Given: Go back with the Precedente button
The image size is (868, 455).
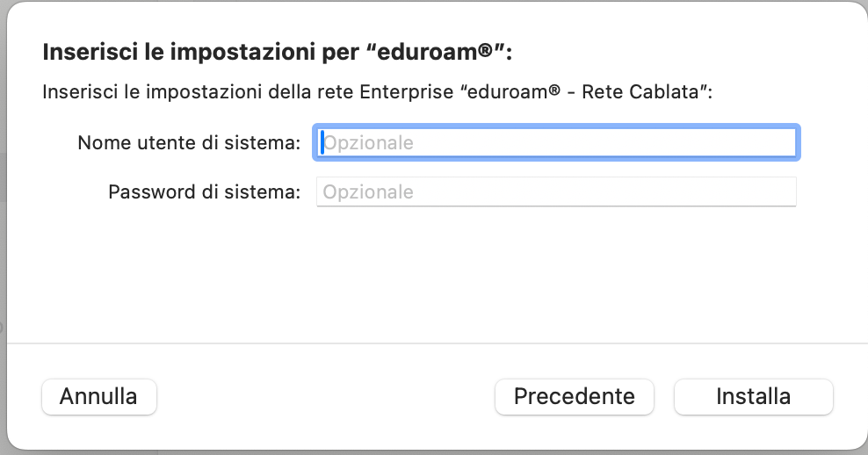Looking at the screenshot, I should tap(574, 396).
